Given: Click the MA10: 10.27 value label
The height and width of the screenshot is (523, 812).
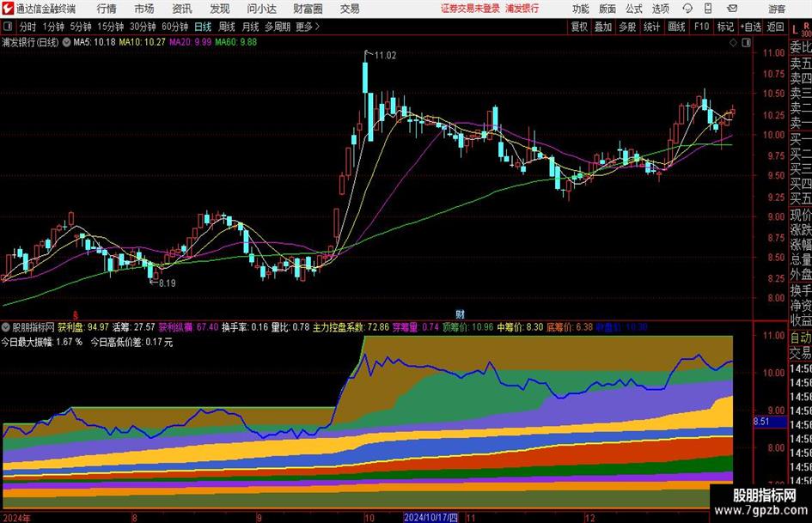Looking at the screenshot, I should [x=142, y=42].
